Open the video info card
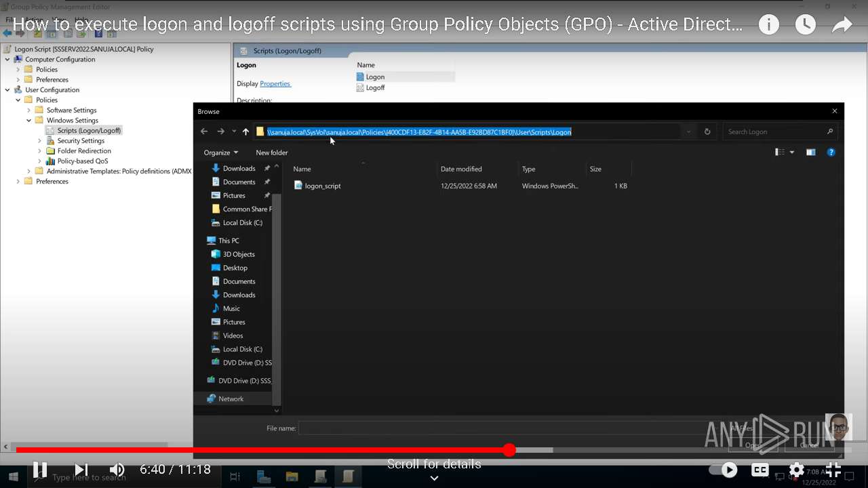The image size is (868, 488). pos(768,25)
